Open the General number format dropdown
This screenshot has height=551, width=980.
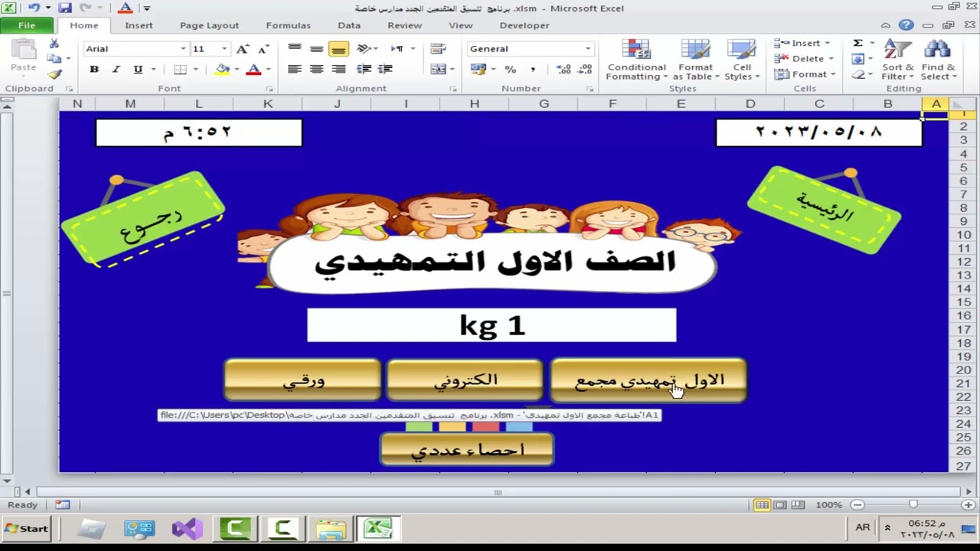[x=588, y=49]
